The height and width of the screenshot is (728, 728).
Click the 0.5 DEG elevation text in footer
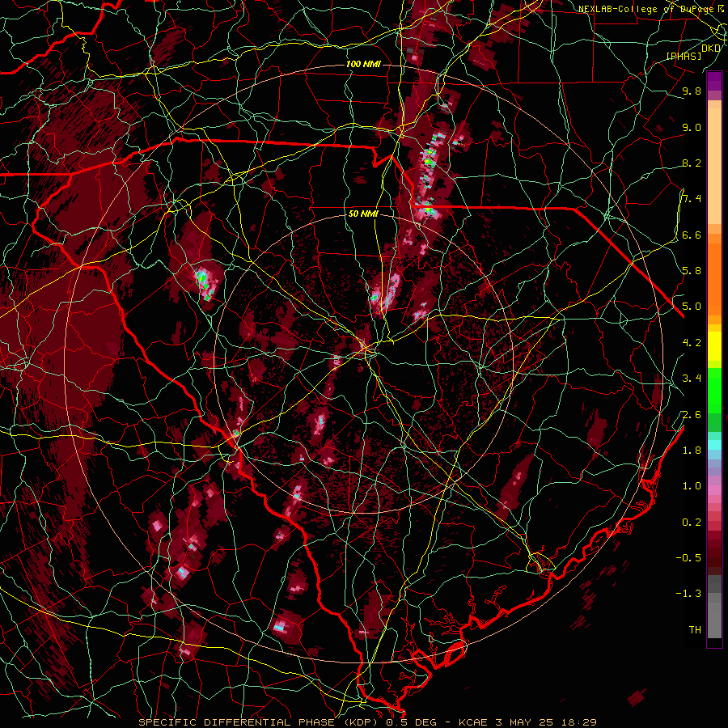point(410,722)
